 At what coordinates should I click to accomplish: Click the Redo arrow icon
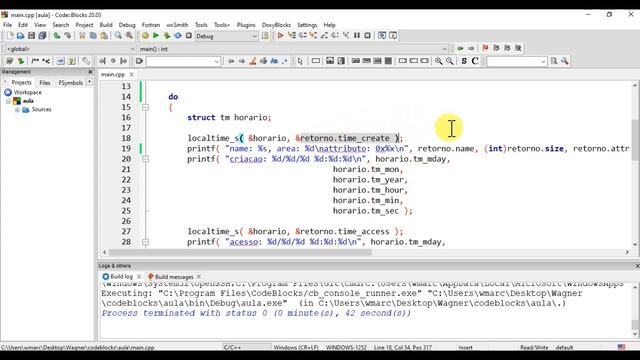[67, 36]
